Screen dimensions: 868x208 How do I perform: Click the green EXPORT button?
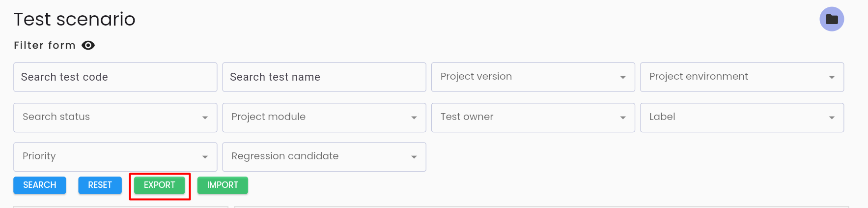(x=160, y=185)
